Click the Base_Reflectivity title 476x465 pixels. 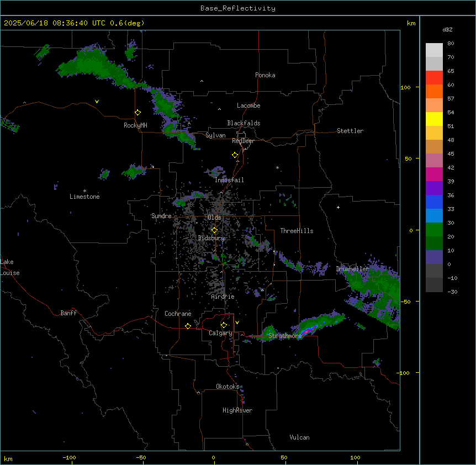[238, 8]
